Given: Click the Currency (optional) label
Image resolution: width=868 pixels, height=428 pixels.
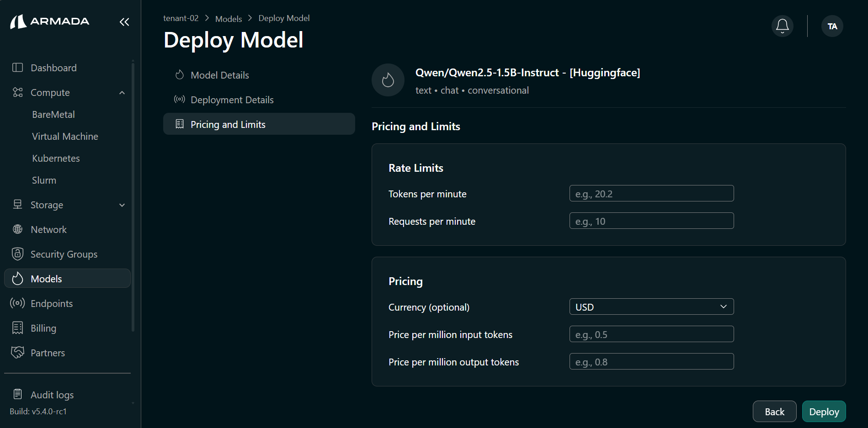Looking at the screenshot, I should [429, 307].
